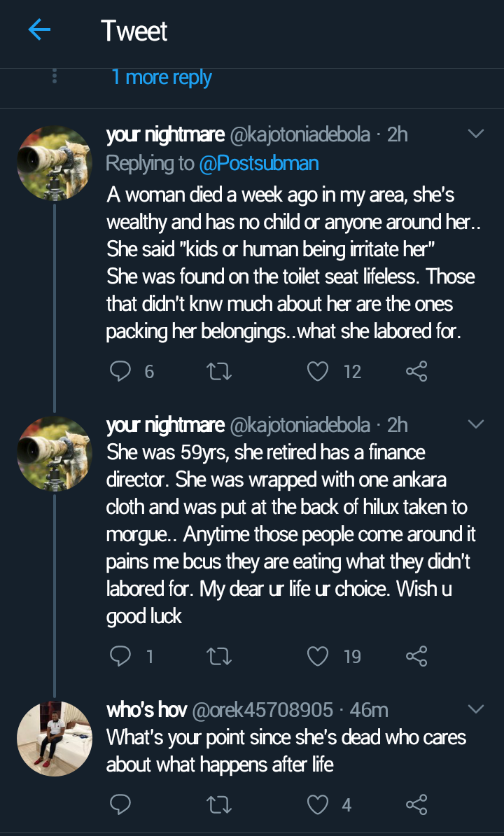Expand chevron menu on the 59yrs tweet
The width and height of the screenshot is (504, 836).
pyautogui.click(x=476, y=424)
